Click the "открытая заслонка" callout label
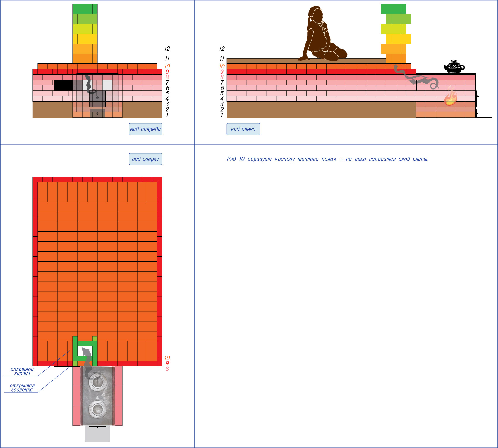The width and height of the screenshot is (498, 448). tap(22, 388)
